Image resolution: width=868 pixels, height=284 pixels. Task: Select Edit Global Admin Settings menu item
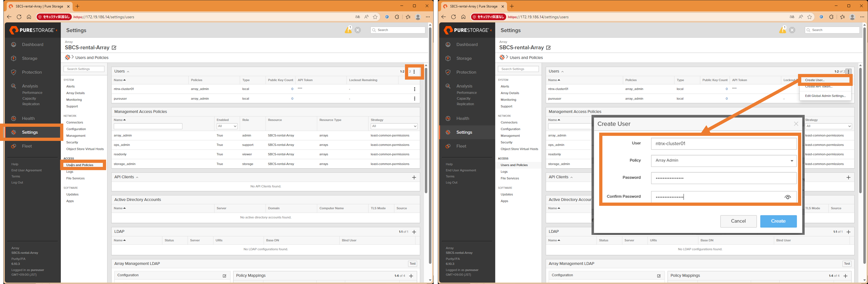825,96
